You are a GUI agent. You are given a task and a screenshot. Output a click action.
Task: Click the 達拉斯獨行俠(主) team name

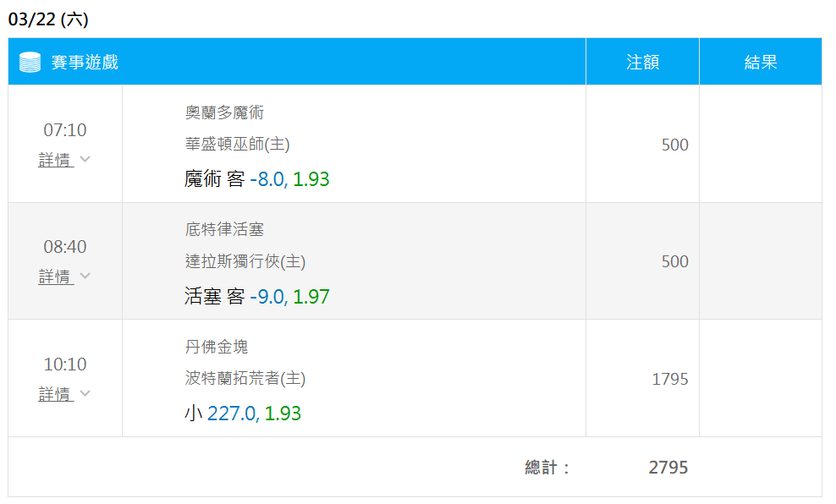(245, 261)
